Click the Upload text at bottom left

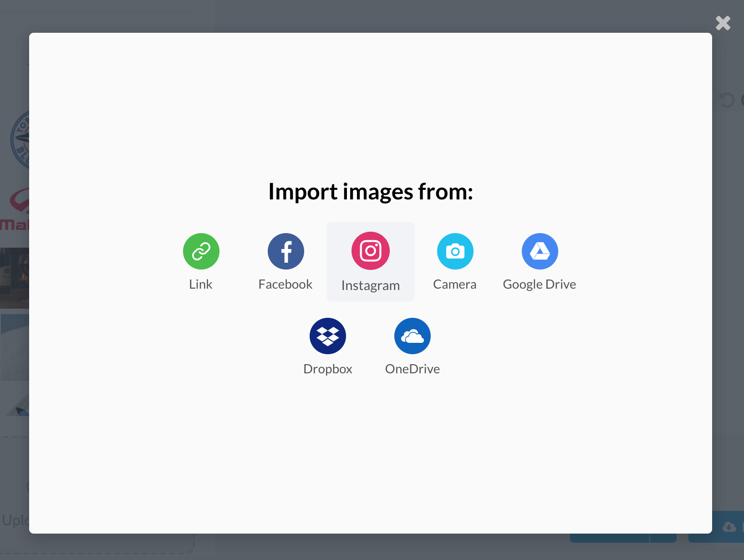click(x=14, y=520)
